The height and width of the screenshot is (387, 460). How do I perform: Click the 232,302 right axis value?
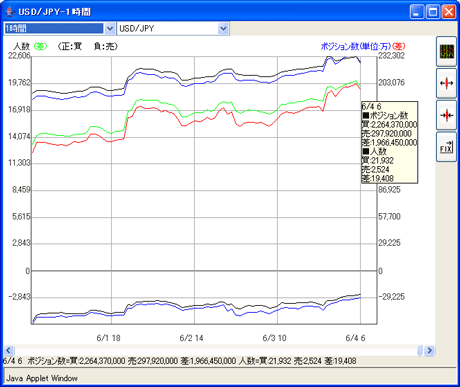point(392,56)
